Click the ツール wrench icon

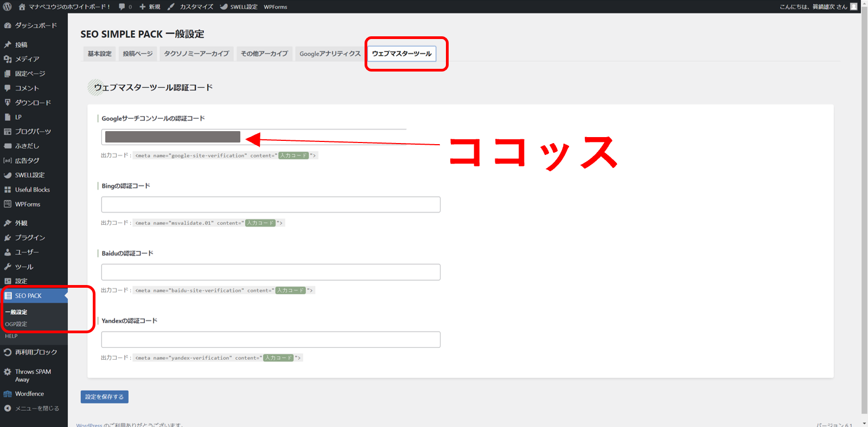coord(8,267)
